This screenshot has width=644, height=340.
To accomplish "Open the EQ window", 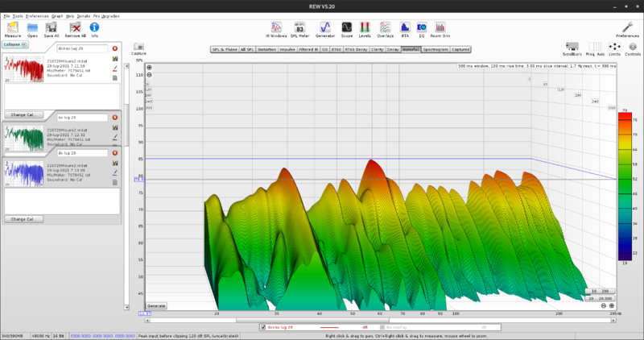I will tap(421, 27).
